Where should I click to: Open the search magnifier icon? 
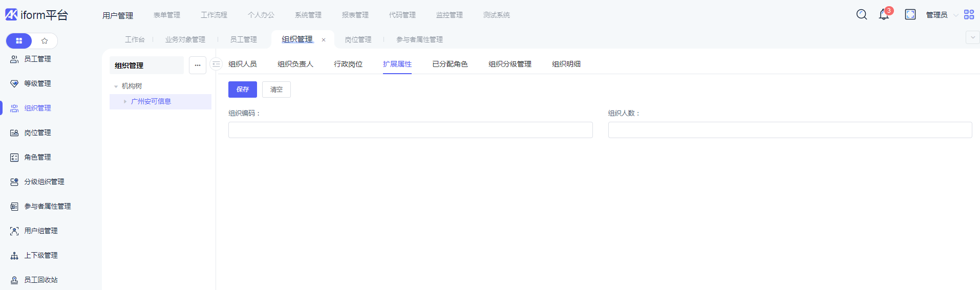[861, 15]
